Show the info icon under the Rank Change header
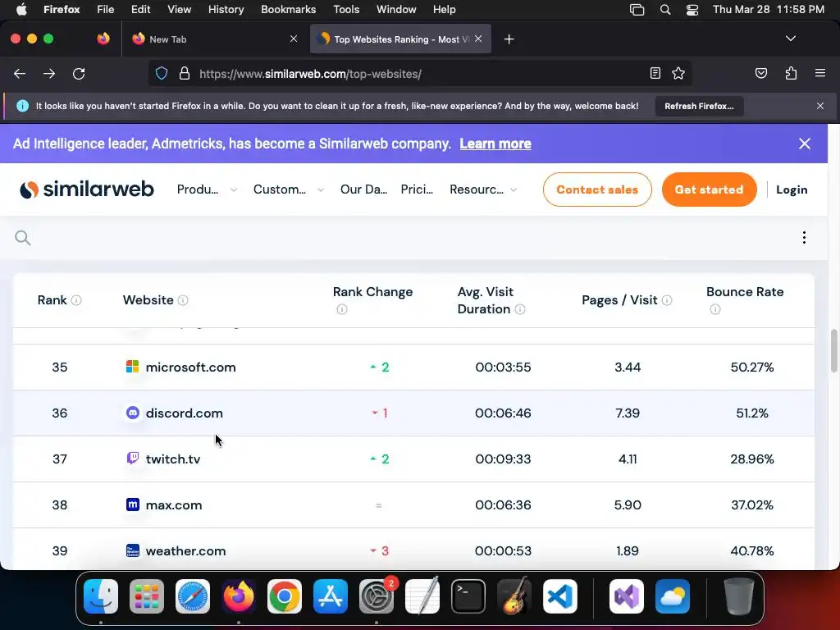Viewport: 840px width, 630px height. 342,309
